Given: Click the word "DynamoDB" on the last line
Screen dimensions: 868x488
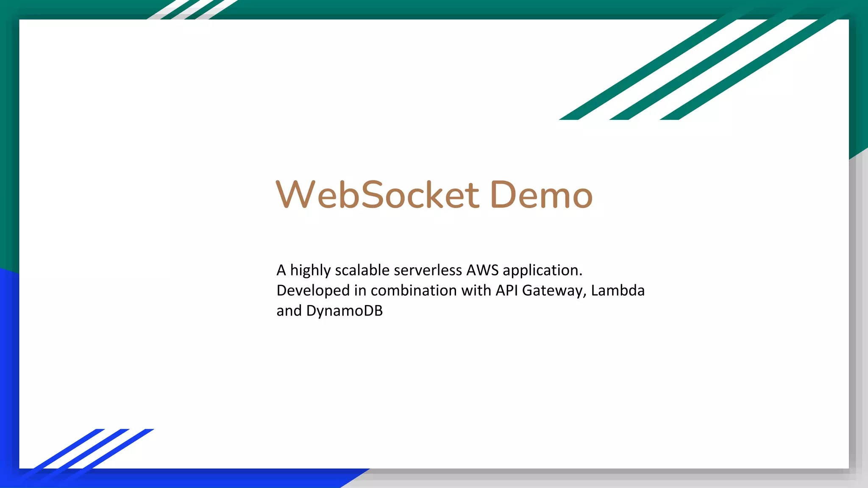Looking at the screenshot, I should [x=344, y=311].
